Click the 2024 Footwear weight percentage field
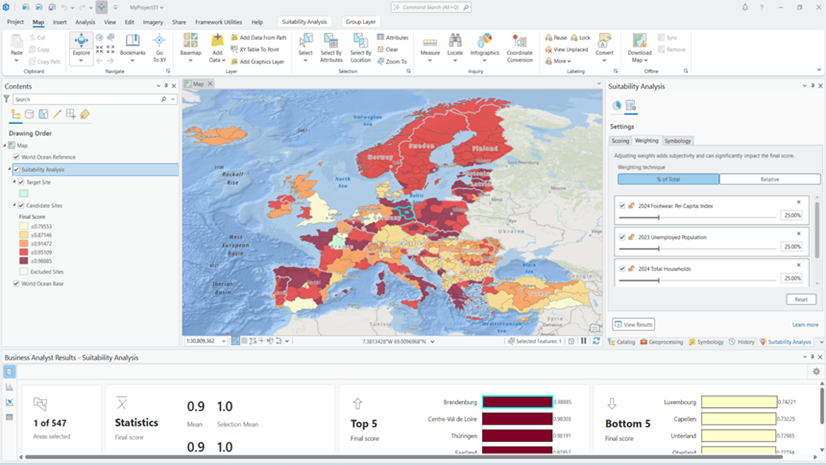Image resolution: width=826 pixels, height=465 pixels. point(792,215)
